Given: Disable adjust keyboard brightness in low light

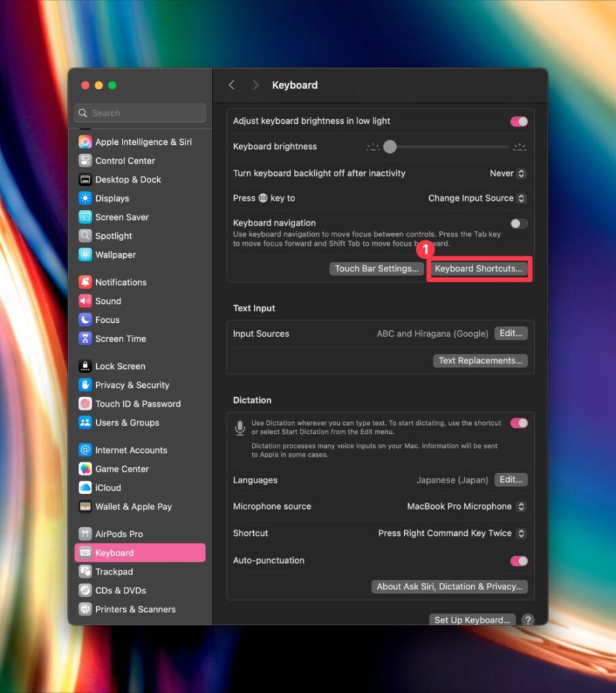Looking at the screenshot, I should [519, 121].
